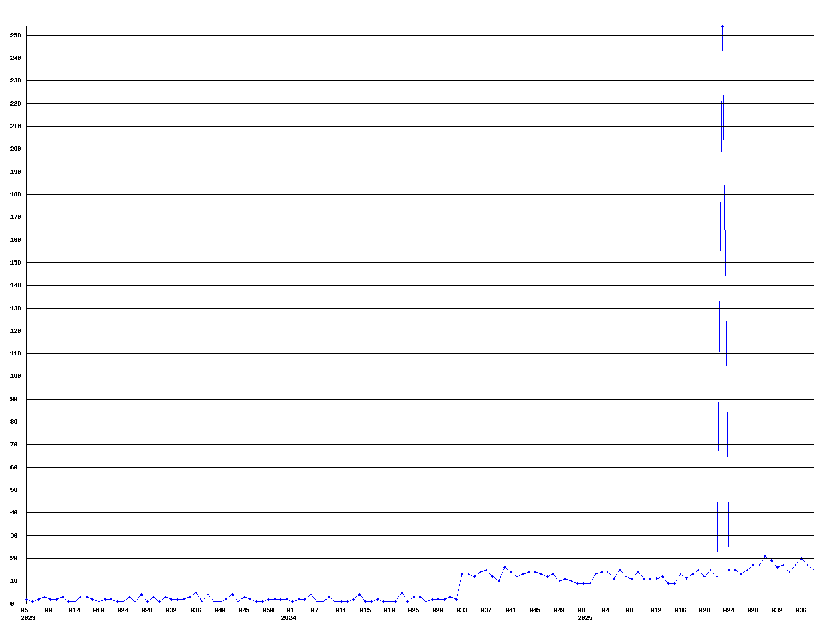Click the W5 x-axis label
Image resolution: width=840 pixels, height=630 pixels.
pos(24,610)
